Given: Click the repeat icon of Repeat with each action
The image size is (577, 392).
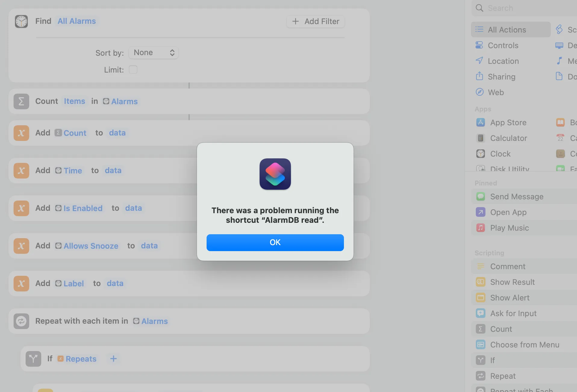Looking at the screenshot, I should pos(21,321).
